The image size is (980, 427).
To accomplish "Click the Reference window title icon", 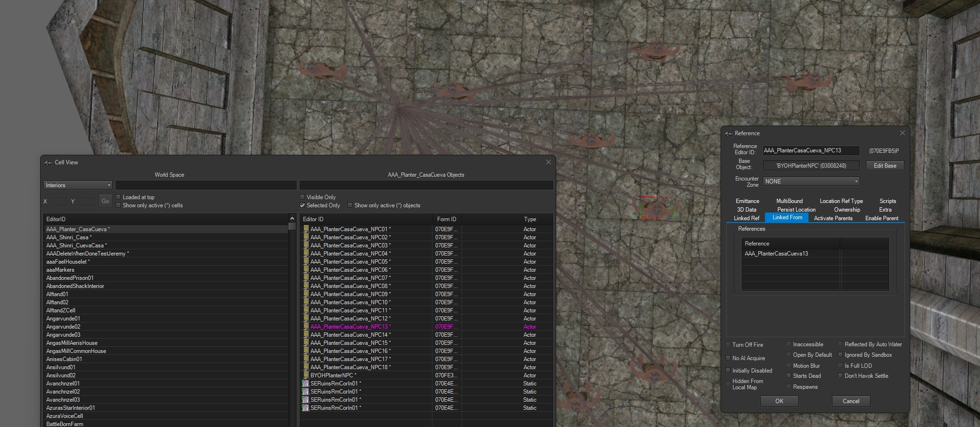I will tap(728, 133).
